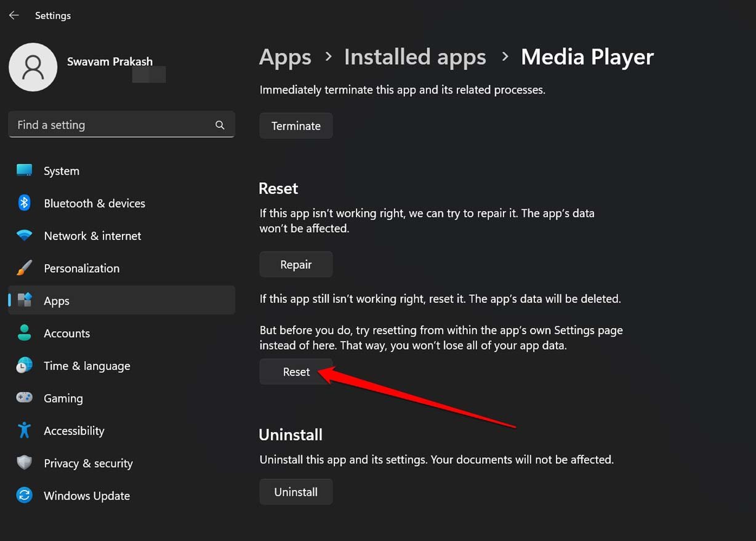Click the Accounts person icon
The image size is (756, 541).
coord(25,333)
